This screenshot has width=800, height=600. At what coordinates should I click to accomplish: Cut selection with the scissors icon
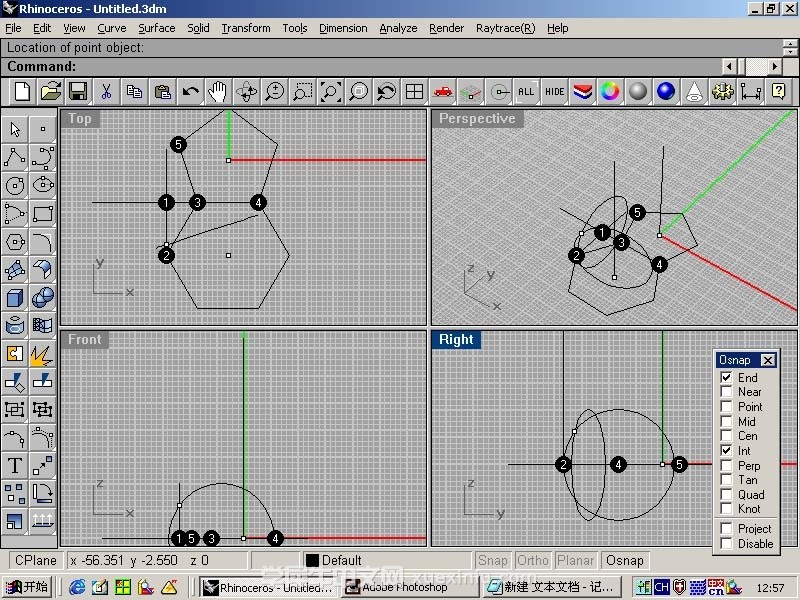(106, 92)
